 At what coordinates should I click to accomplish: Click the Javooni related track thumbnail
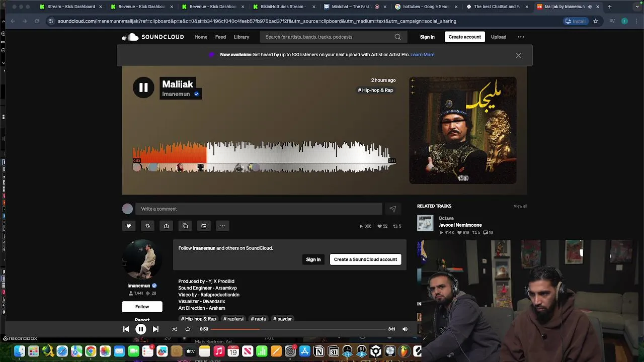pos(425,223)
